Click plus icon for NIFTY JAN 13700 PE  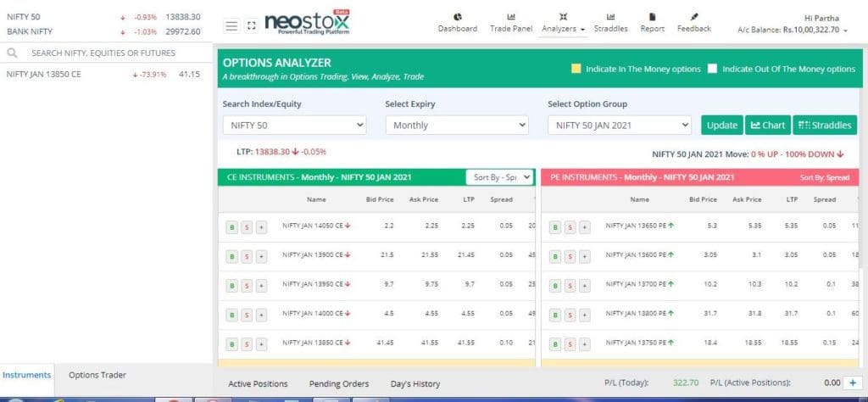[x=585, y=286]
